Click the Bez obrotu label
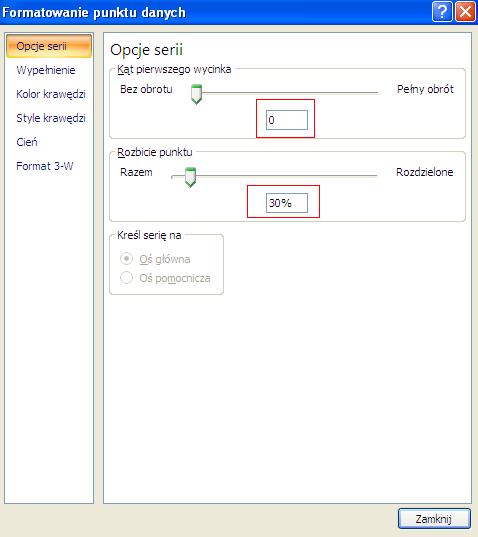The image size is (478, 537). pos(146,89)
